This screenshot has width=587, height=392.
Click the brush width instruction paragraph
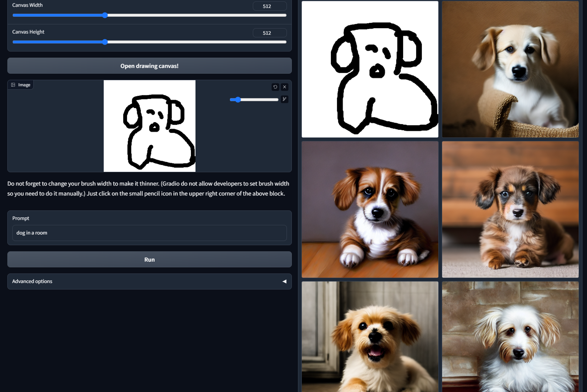[148, 188]
